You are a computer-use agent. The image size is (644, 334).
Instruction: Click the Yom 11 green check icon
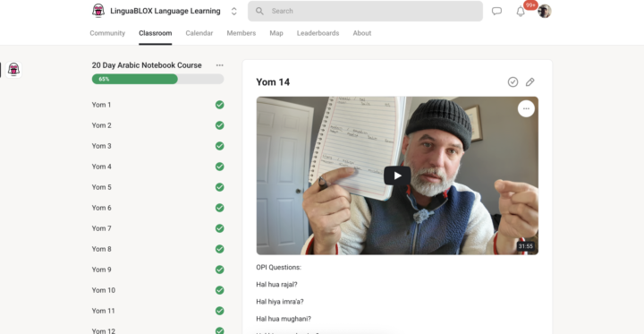220,311
